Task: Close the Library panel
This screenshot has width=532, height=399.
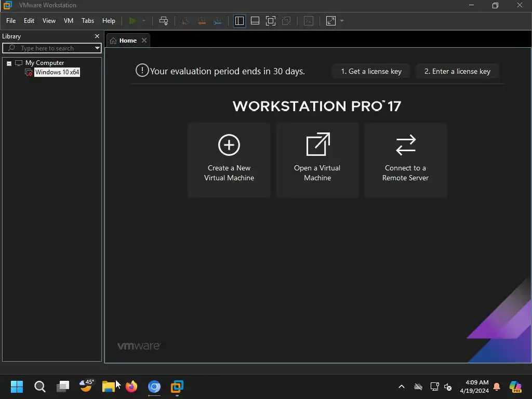Action: click(x=97, y=36)
